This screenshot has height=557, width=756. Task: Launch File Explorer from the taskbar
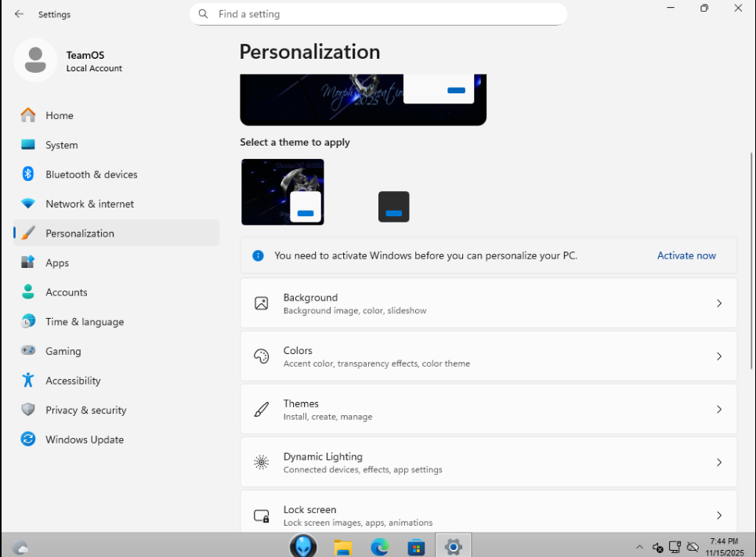coord(342,546)
